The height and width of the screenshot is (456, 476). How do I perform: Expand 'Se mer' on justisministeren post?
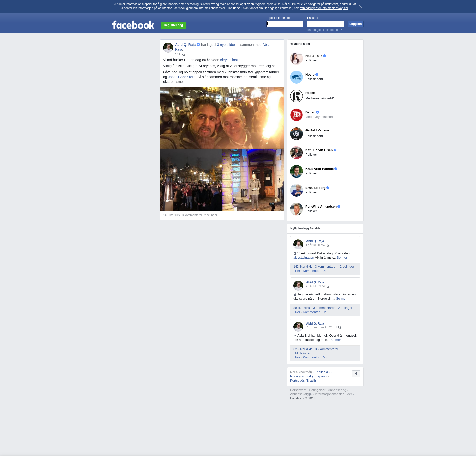(341, 299)
